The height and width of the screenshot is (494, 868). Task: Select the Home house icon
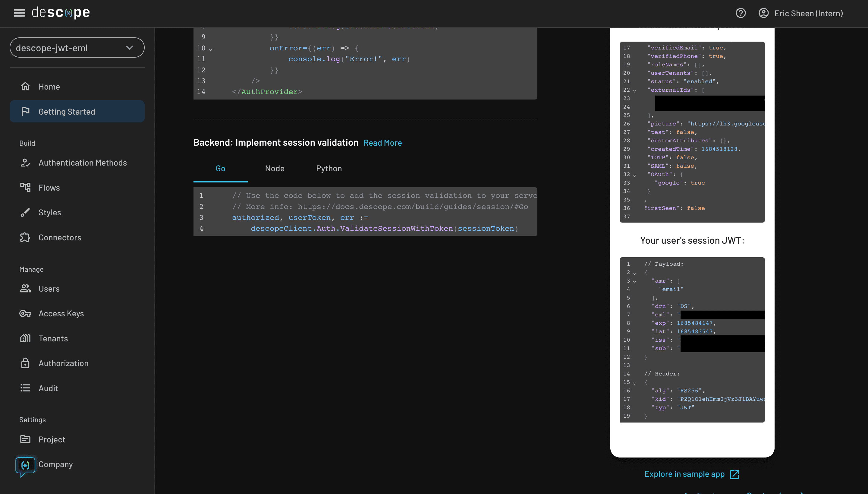point(26,87)
